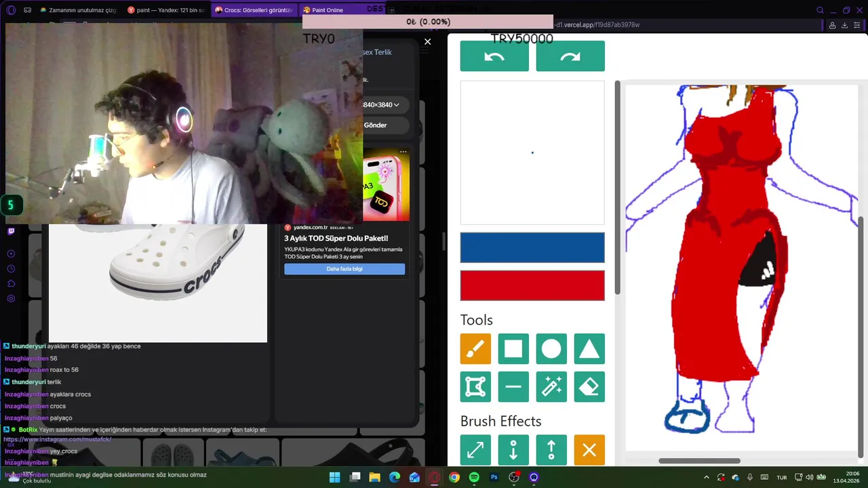
Task: Click the redo arrow button
Action: click(x=570, y=56)
